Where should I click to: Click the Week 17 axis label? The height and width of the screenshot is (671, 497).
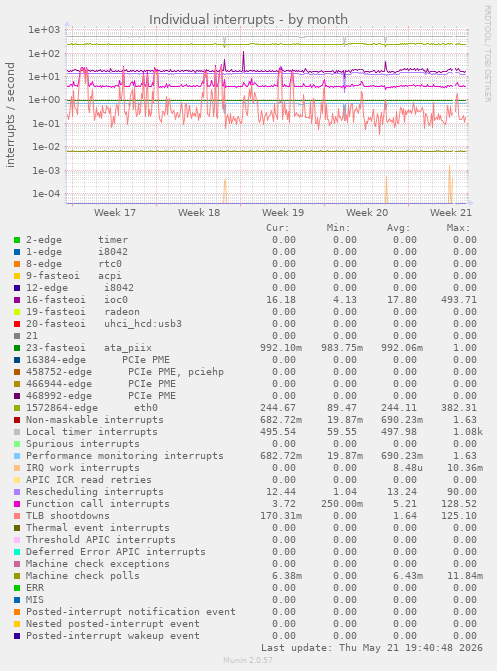tap(115, 213)
